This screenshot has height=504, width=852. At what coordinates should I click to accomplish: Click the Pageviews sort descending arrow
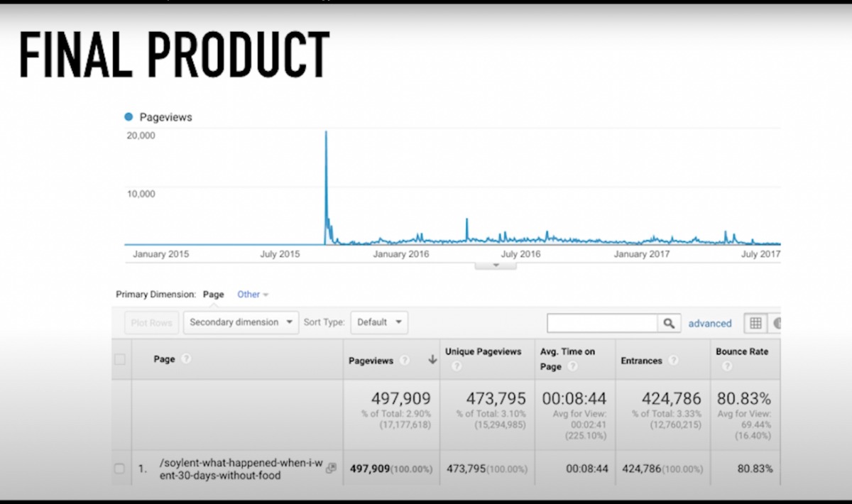click(432, 361)
